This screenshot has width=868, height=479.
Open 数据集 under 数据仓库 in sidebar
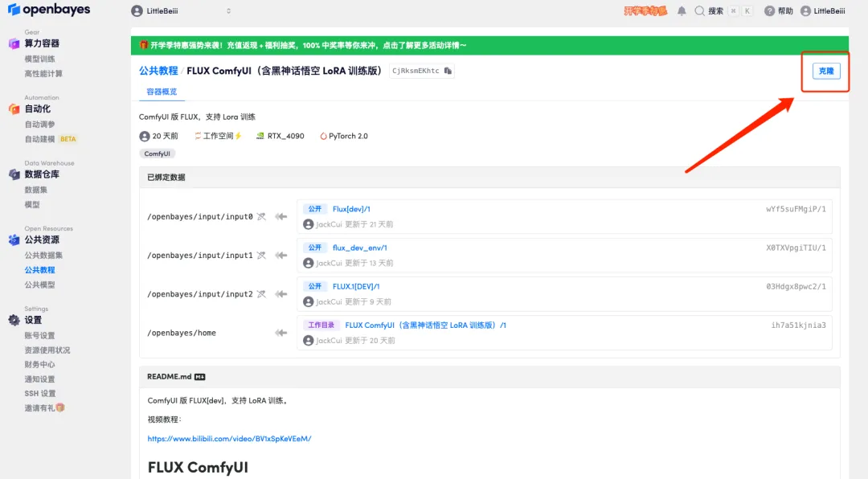[x=35, y=190]
